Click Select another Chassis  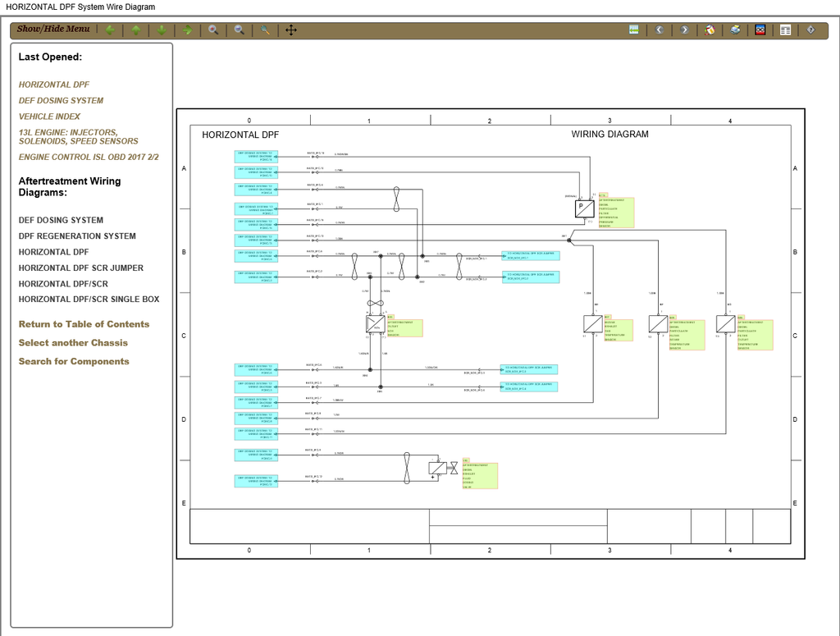click(x=73, y=343)
